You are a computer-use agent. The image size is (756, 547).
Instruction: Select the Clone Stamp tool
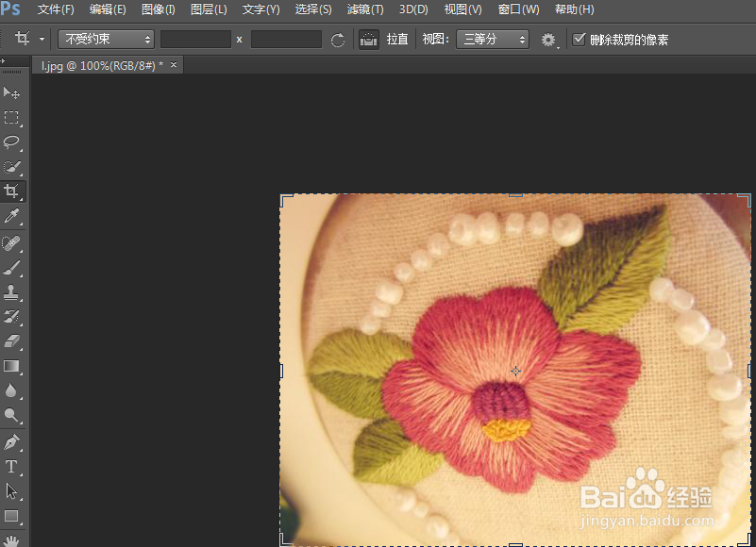(x=11, y=292)
